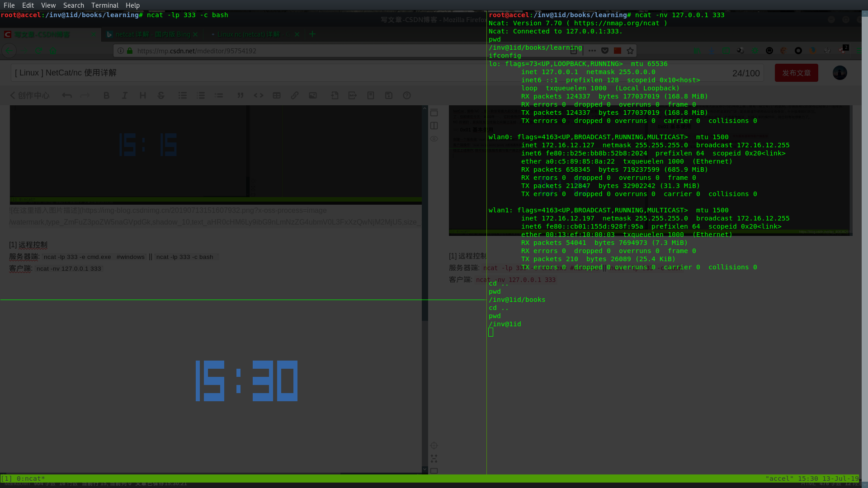Open editor help with question mark icon

(407, 95)
